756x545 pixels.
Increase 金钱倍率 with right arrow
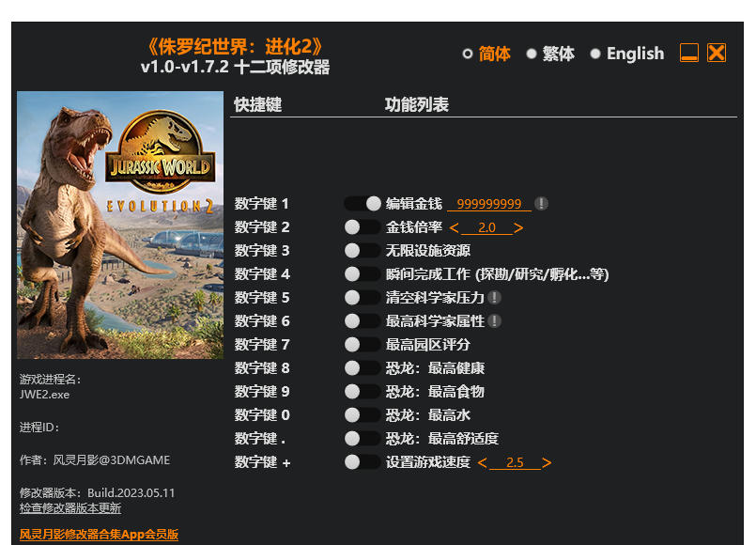(518, 227)
